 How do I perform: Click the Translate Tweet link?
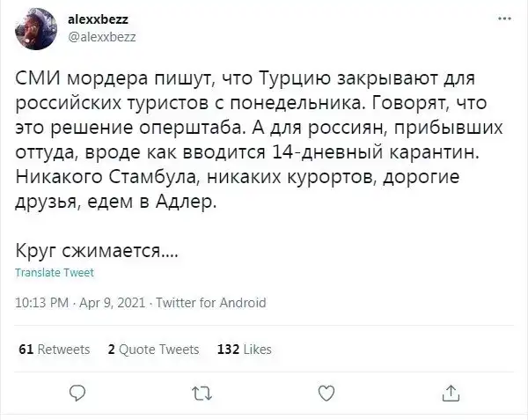[x=55, y=272]
